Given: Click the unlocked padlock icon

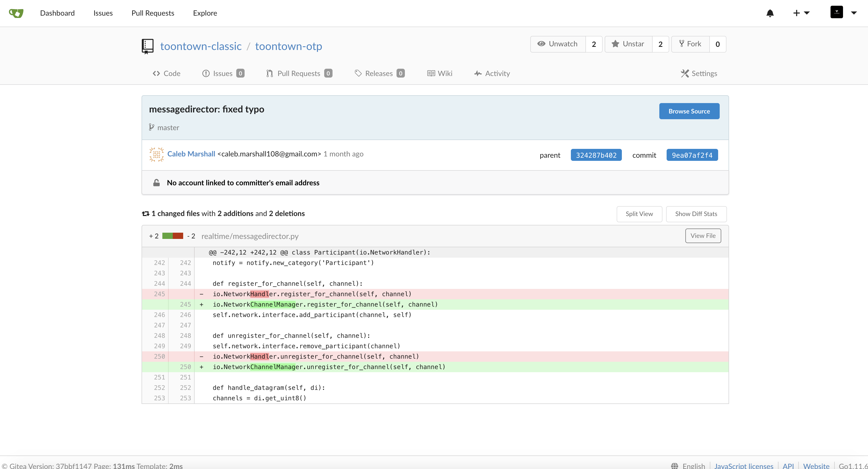Looking at the screenshot, I should coord(156,183).
